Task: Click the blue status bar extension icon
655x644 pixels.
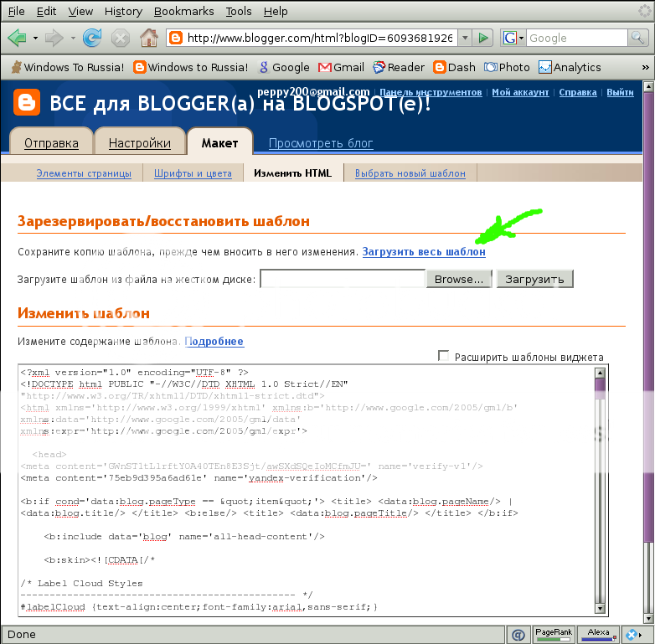Action: click(631, 635)
